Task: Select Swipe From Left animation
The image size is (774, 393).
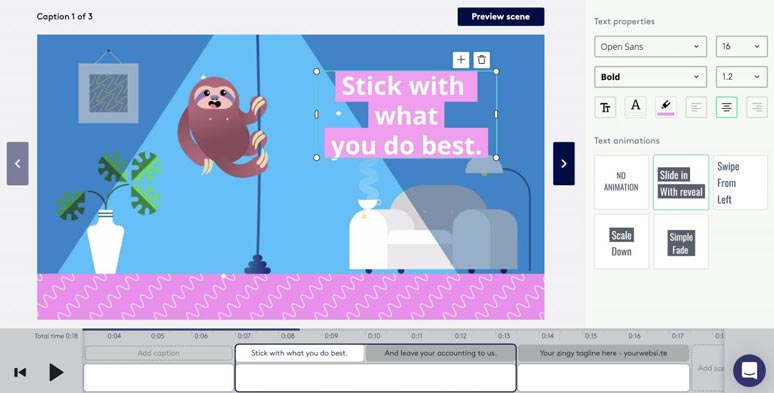Action: coord(740,182)
